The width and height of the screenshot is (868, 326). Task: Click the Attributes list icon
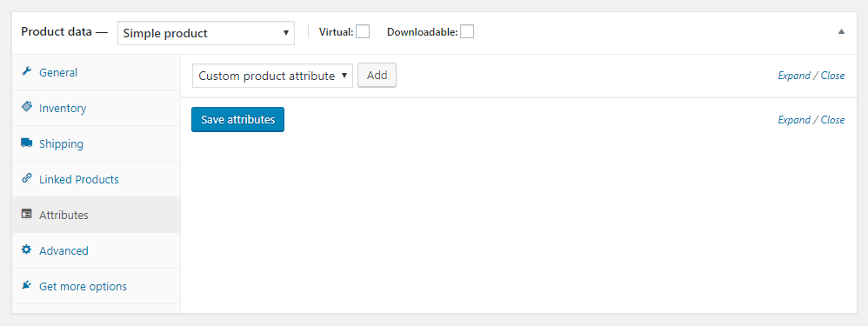pyautogui.click(x=26, y=214)
